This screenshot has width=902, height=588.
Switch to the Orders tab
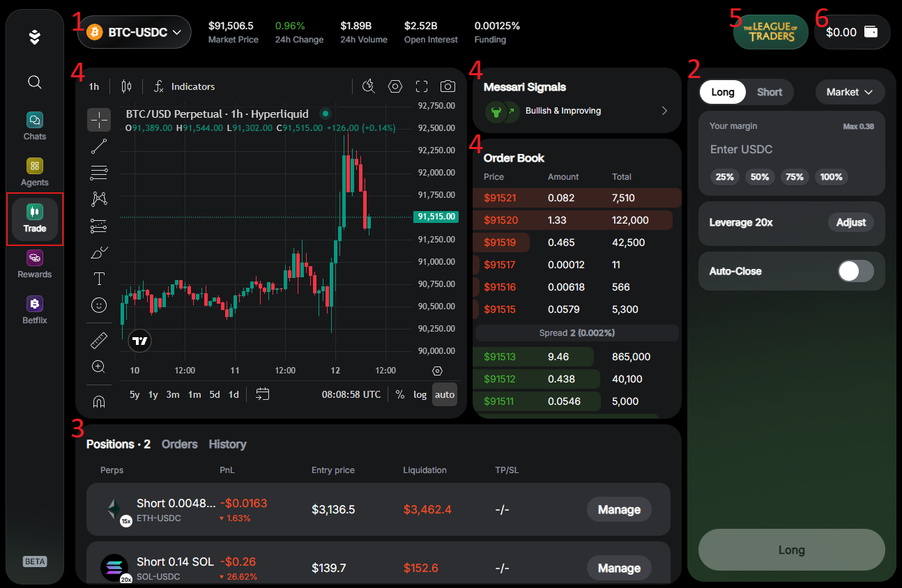[179, 444]
